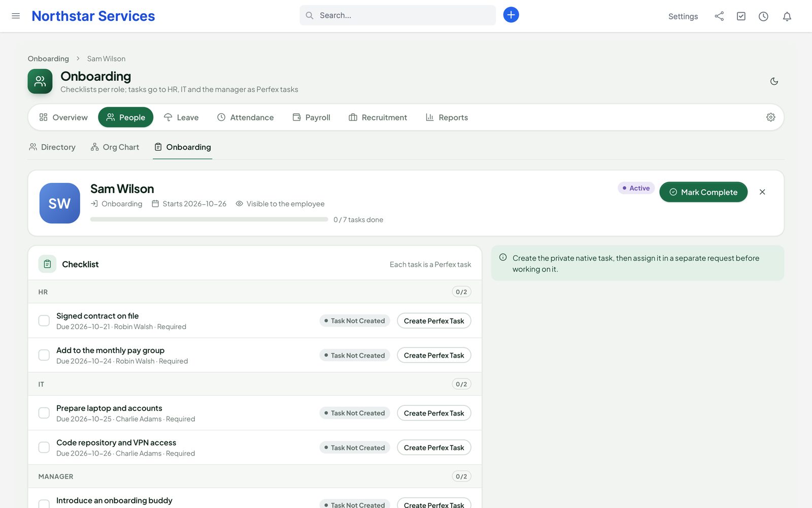View the Reports tab
Screen dimensions: 812x508
pos(447,117)
